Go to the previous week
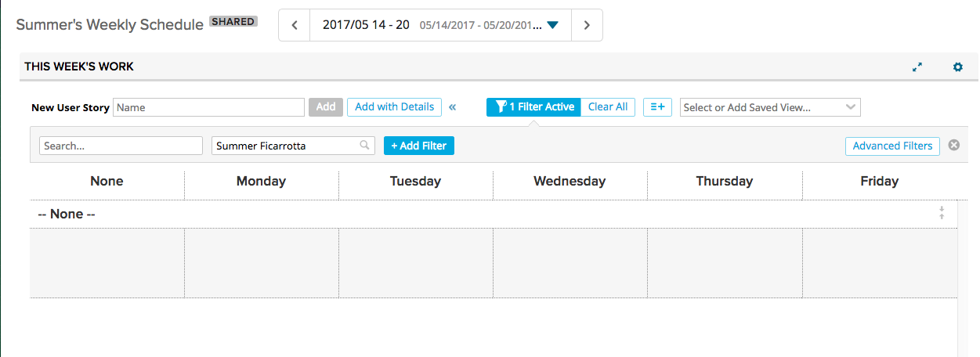Viewport: 980px width, 357px height. (x=295, y=25)
